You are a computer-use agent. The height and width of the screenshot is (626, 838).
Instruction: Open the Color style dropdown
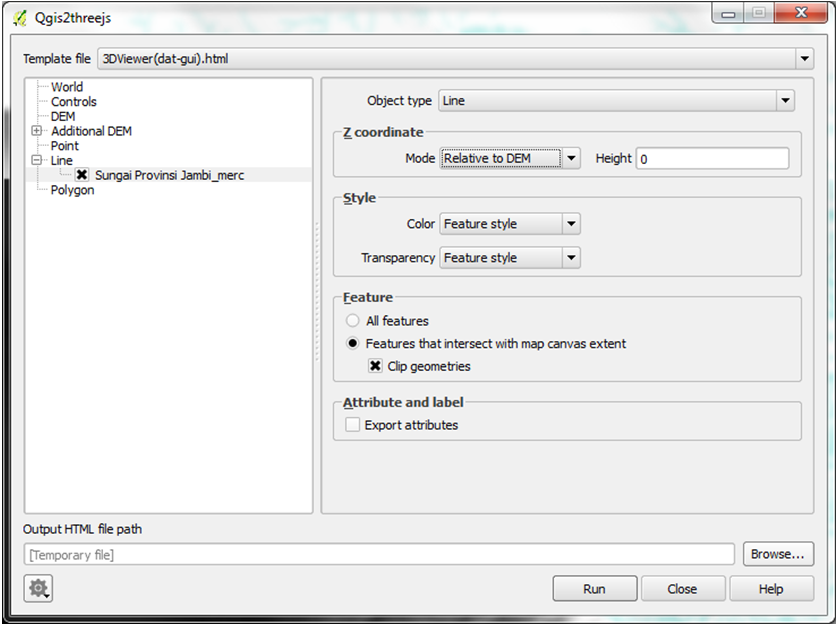pos(510,224)
